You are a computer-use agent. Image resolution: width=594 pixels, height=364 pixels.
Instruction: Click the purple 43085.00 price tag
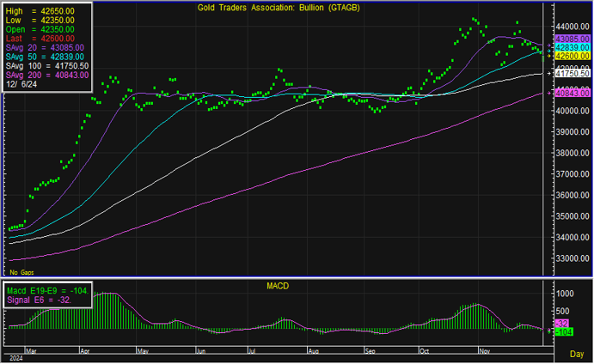tap(572, 39)
